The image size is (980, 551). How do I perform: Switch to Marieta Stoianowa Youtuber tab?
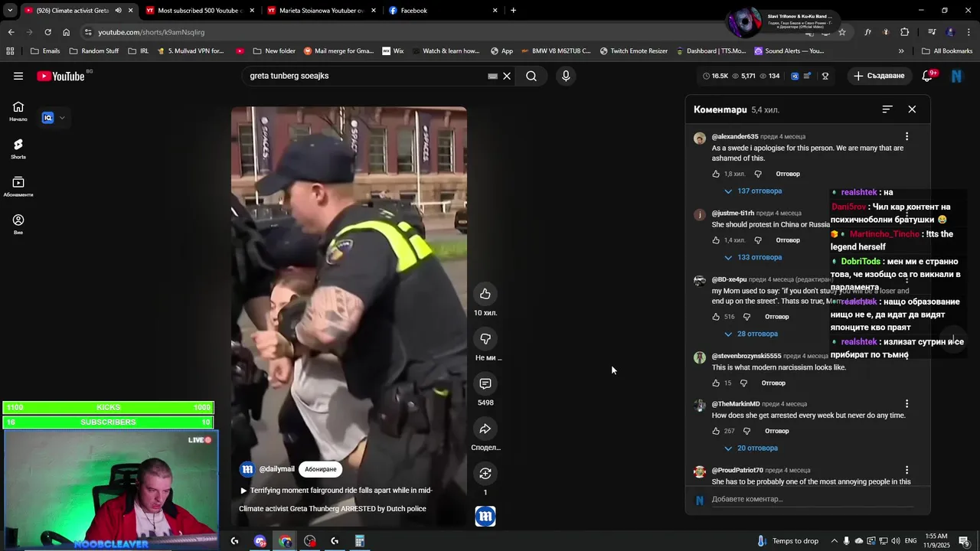coord(320,11)
